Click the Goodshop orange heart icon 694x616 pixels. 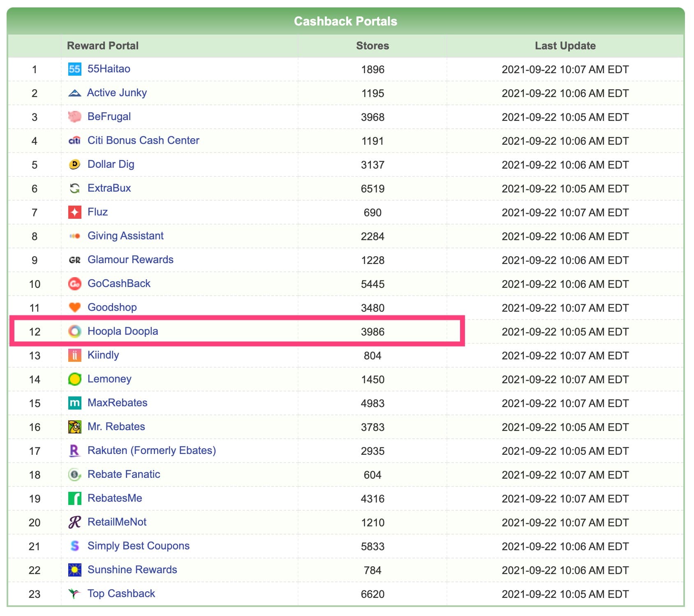[x=74, y=308]
